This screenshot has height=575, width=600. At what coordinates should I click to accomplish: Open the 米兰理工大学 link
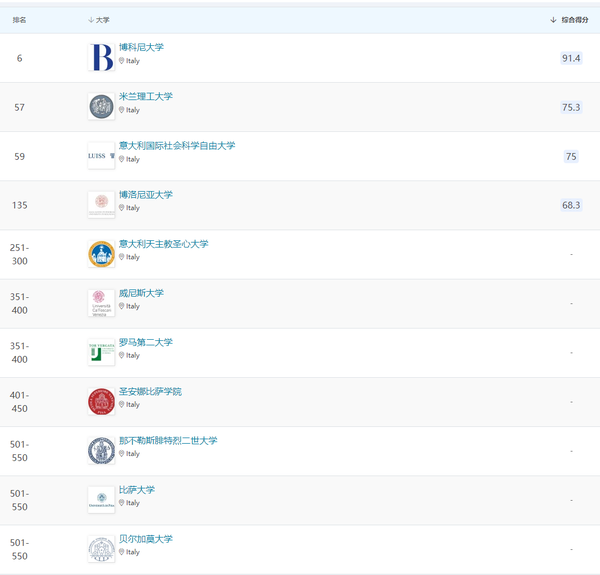coord(146,96)
